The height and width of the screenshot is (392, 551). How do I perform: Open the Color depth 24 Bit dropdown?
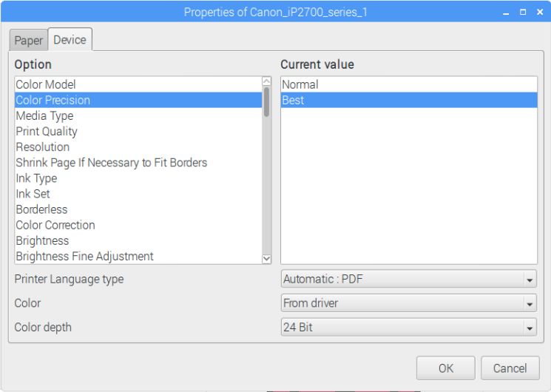(409, 328)
